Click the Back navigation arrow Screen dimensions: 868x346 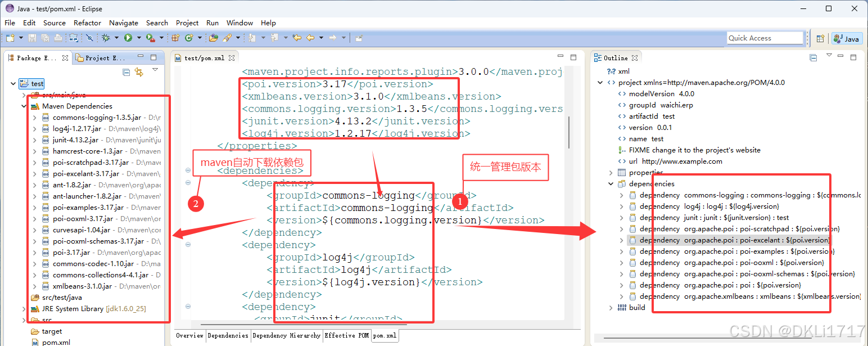[310, 38]
